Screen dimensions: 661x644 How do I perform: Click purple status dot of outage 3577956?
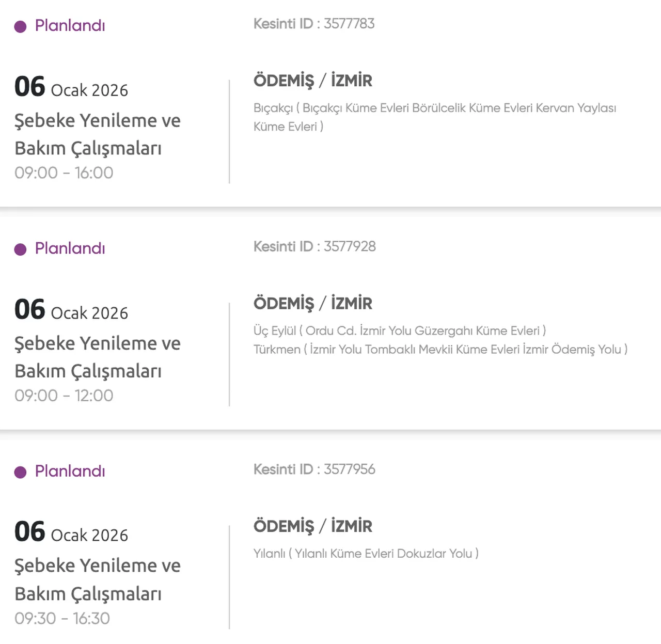pos(20,472)
